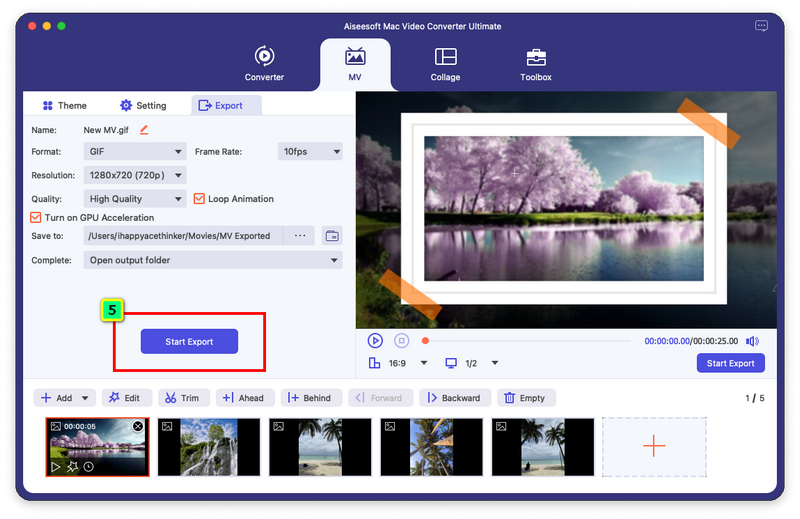Click the Trim button with scissors
Viewport: 800px width, 519px height.
(181, 398)
